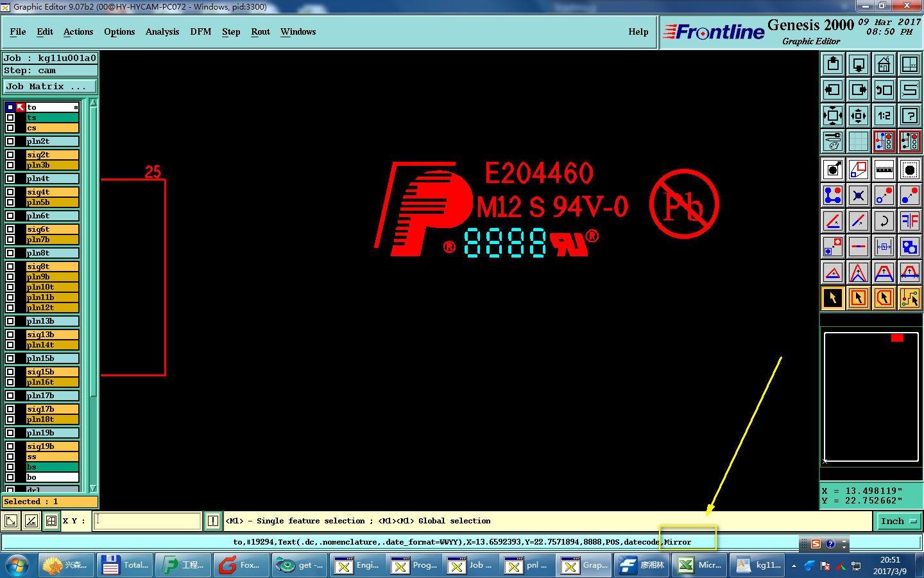924x578 pixels.
Task: Click the previous view icon
Action: pyautogui.click(x=884, y=90)
